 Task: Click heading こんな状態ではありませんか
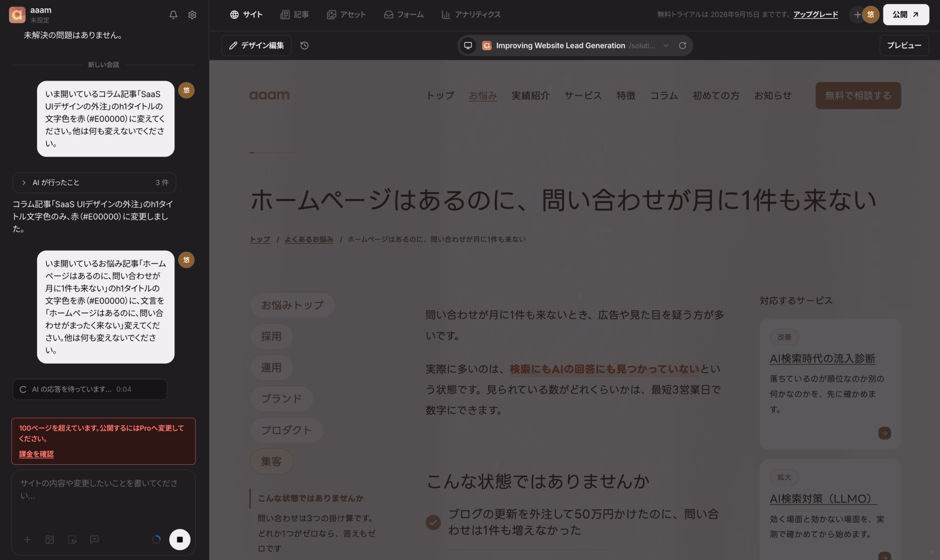pyautogui.click(x=538, y=481)
